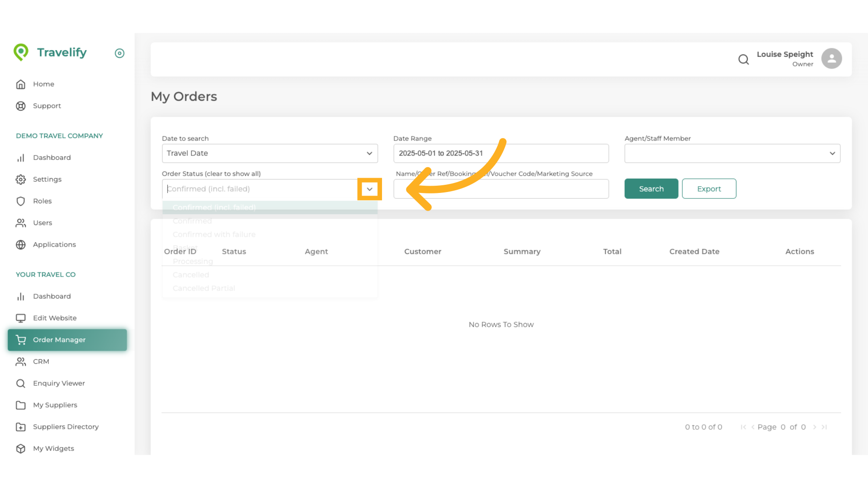Expand the Travel Date dropdown

tap(369, 153)
